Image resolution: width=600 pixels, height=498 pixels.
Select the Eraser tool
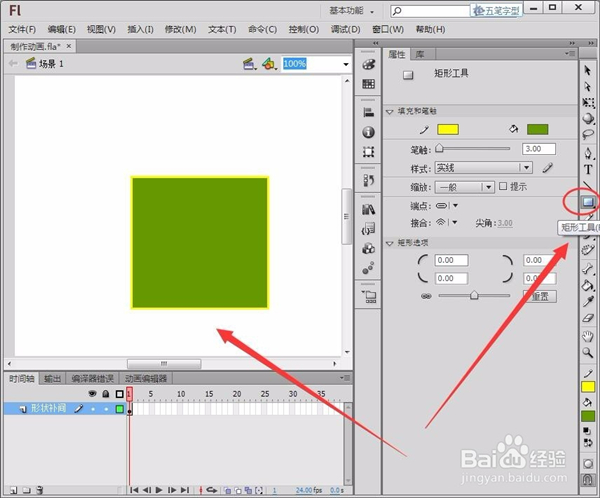pos(588,318)
